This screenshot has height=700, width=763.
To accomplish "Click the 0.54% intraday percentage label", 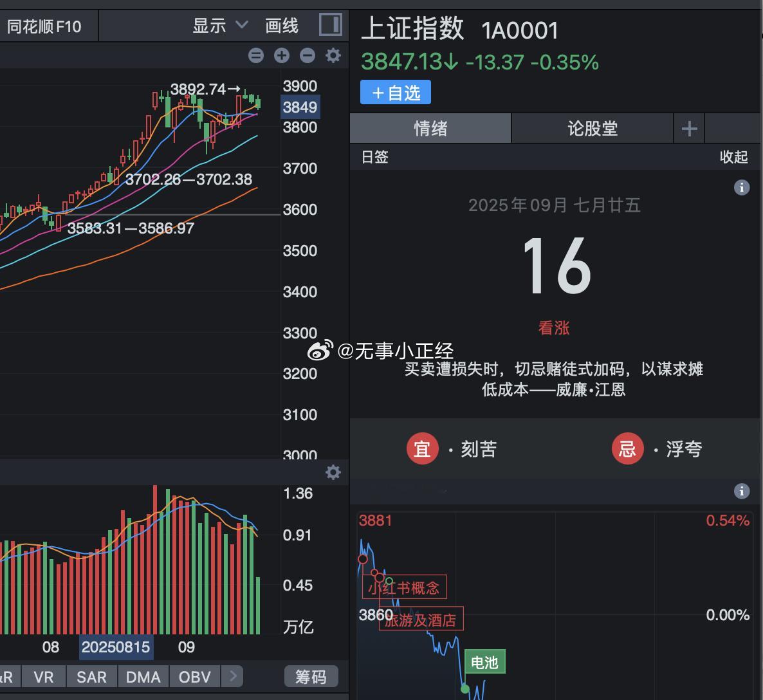I will pyautogui.click(x=728, y=520).
